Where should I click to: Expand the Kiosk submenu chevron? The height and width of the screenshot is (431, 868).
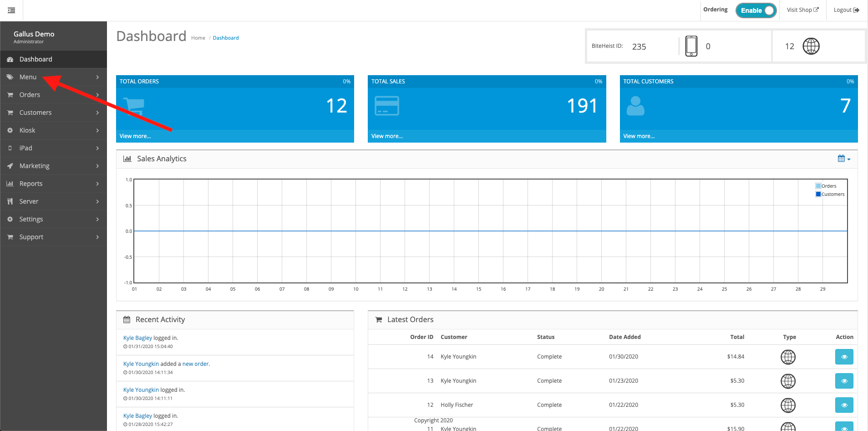point(97,131)
